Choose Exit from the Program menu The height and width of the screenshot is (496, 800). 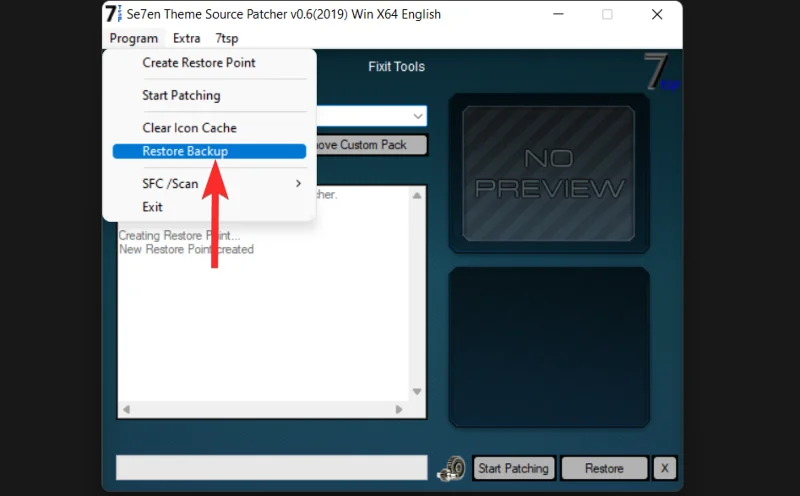click(152, 207)
